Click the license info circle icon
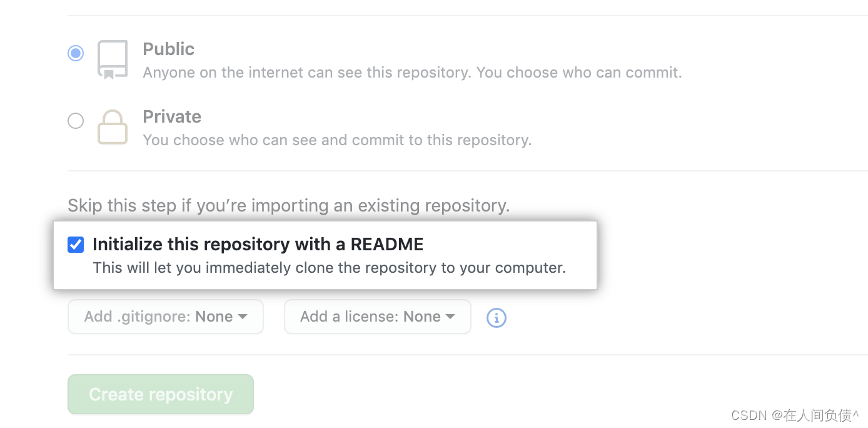Image resolution: width=868 pixels, height=428 pixels. [x=497, y=318]
